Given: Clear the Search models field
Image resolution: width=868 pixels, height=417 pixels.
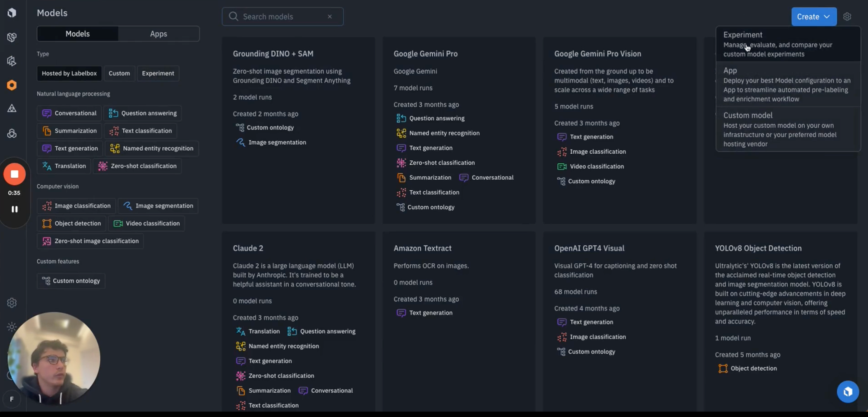Looking at the screenshot, I should coord(330,17).
